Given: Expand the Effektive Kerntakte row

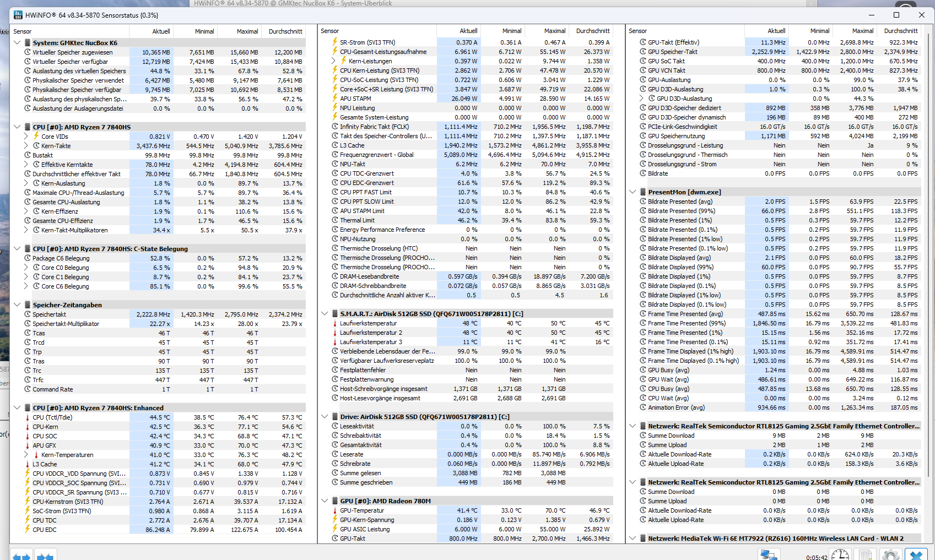Looking at the screenshot, I should coord(26,164).
